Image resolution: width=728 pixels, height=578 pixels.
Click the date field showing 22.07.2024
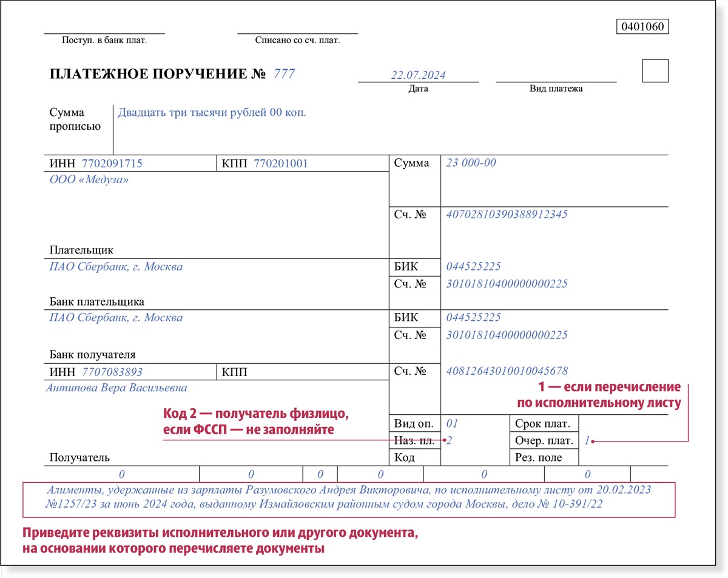[418, 75]
